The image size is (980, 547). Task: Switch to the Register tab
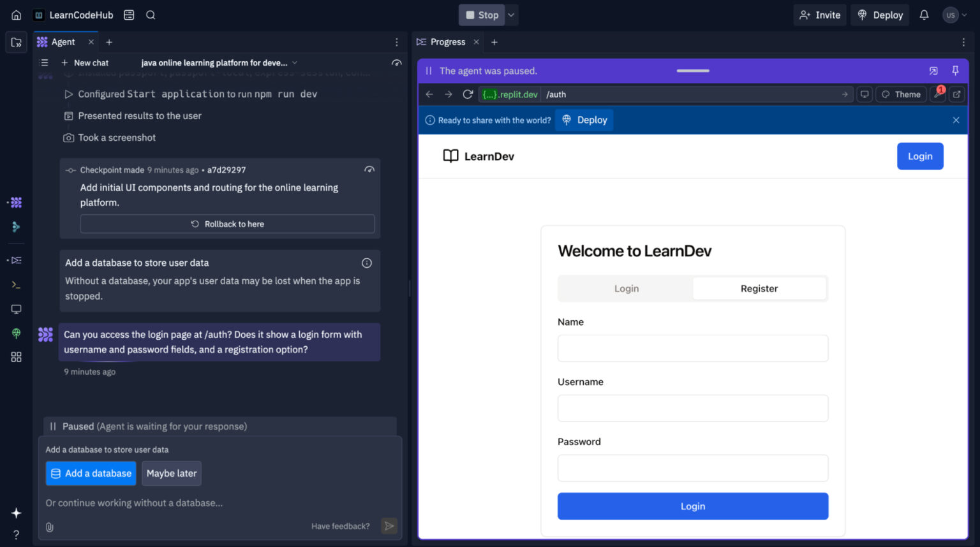(x=759, y=288)
